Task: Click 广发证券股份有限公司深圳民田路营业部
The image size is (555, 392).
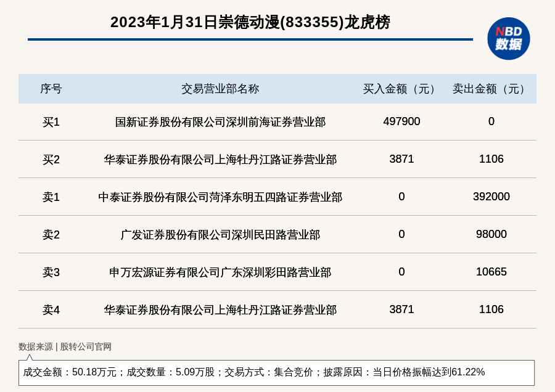Action: (220, 235)
